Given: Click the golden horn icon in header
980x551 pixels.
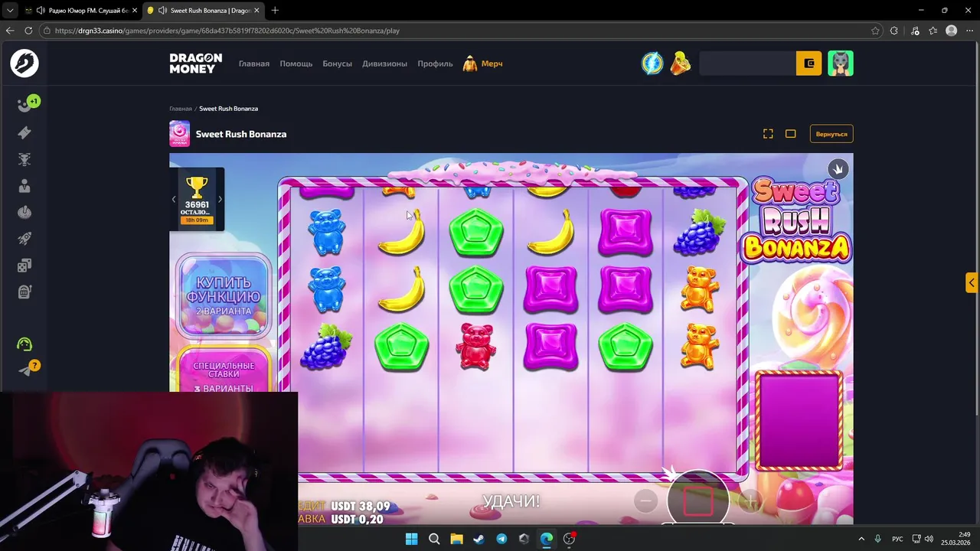Looking at the screenshot, I should 680,64.
